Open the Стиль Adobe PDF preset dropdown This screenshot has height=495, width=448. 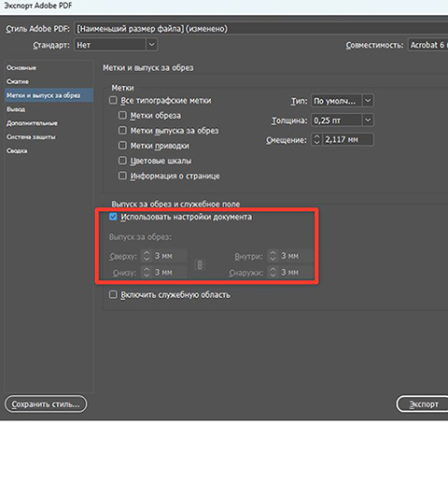[x=261, y=29]
